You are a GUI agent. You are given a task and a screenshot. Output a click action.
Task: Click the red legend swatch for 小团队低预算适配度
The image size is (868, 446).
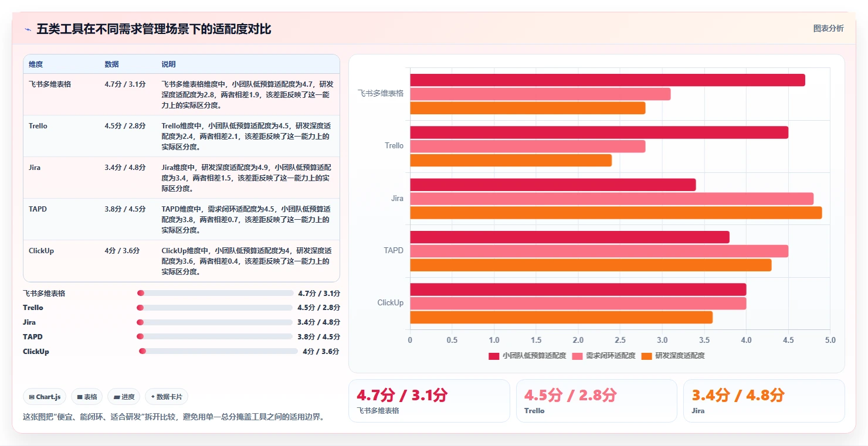click(494, 356)
